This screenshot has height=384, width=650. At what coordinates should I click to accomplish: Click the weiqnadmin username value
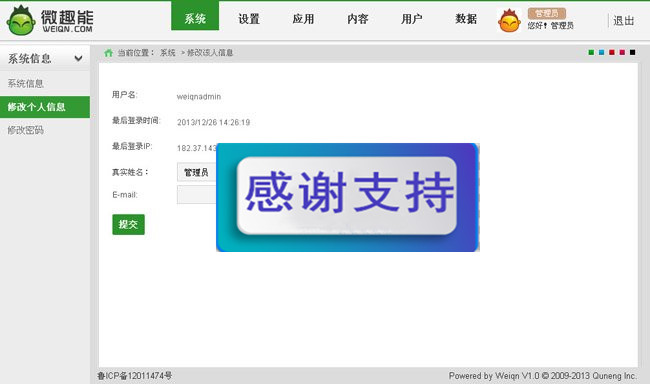click(199, 97)
